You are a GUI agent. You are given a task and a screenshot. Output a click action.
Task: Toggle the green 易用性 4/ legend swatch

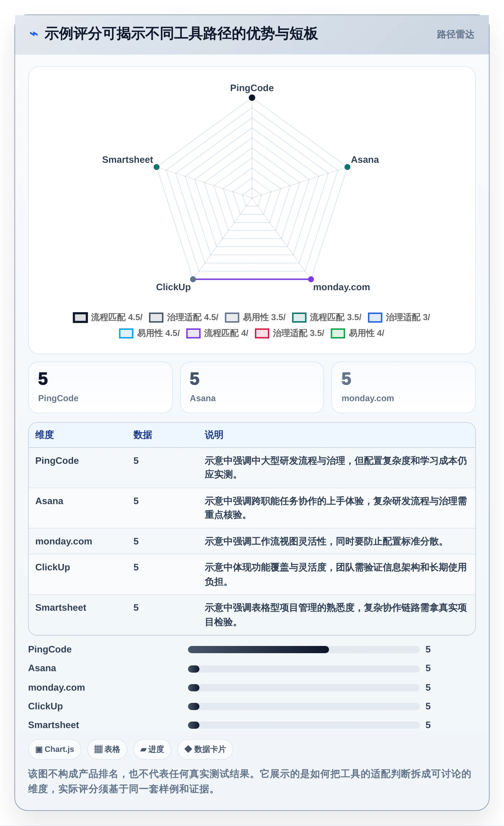tap(338, 333)
